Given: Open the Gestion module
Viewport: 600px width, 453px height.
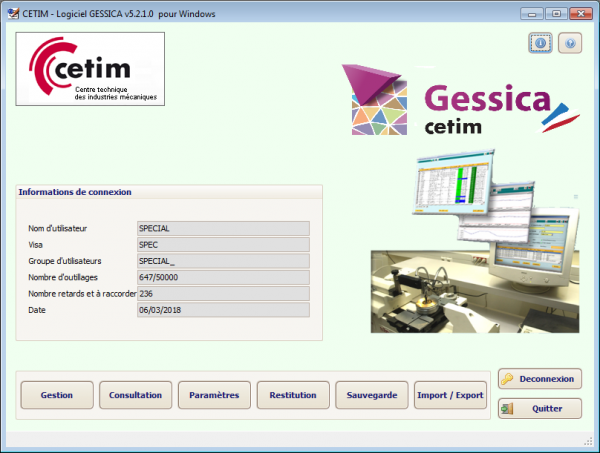Looking at the screenshot, I should pyautogui.click(x=57, y=395).
